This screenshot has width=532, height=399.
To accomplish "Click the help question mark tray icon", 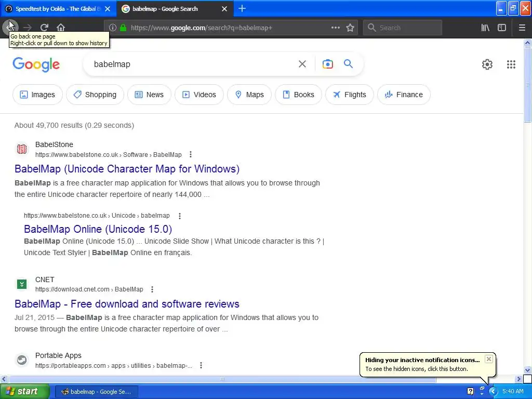I will (470, 392).
